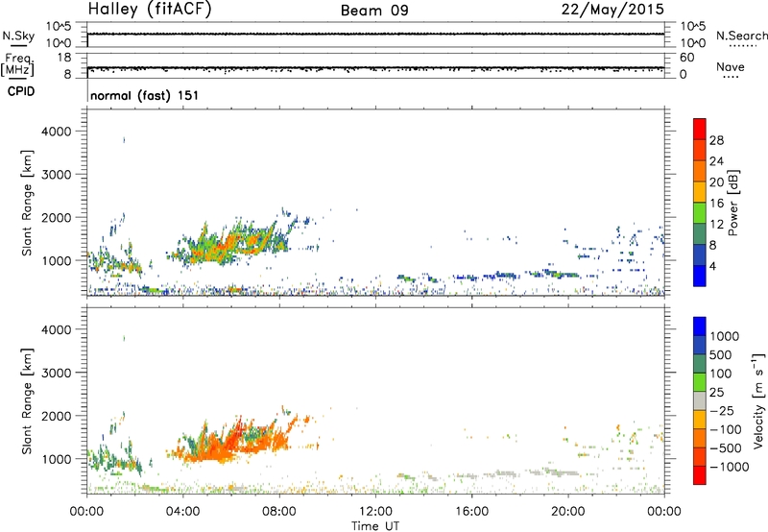Select the "Time UT" axis title
Image resolution: width=768 pixels, height=532 pixels.
(x=375, y=526)
